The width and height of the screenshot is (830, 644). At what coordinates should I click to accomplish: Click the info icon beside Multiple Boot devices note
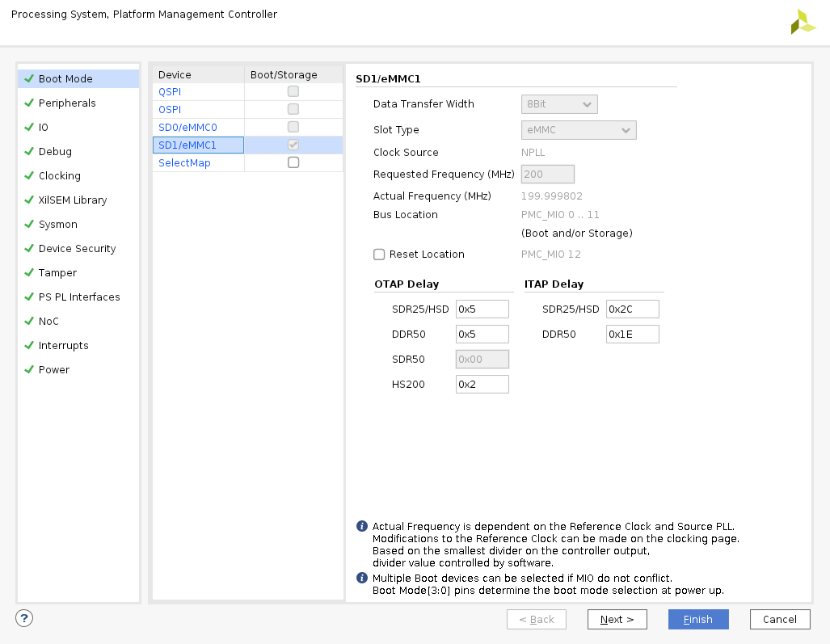(x=362, y=578)
